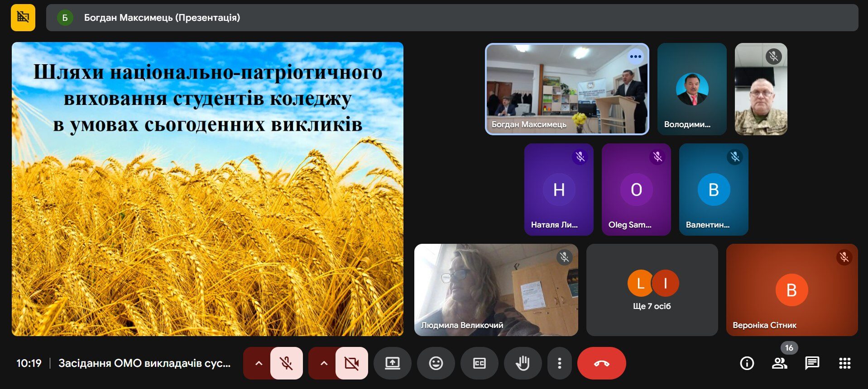Open the activities grid icon

(844, 363)
